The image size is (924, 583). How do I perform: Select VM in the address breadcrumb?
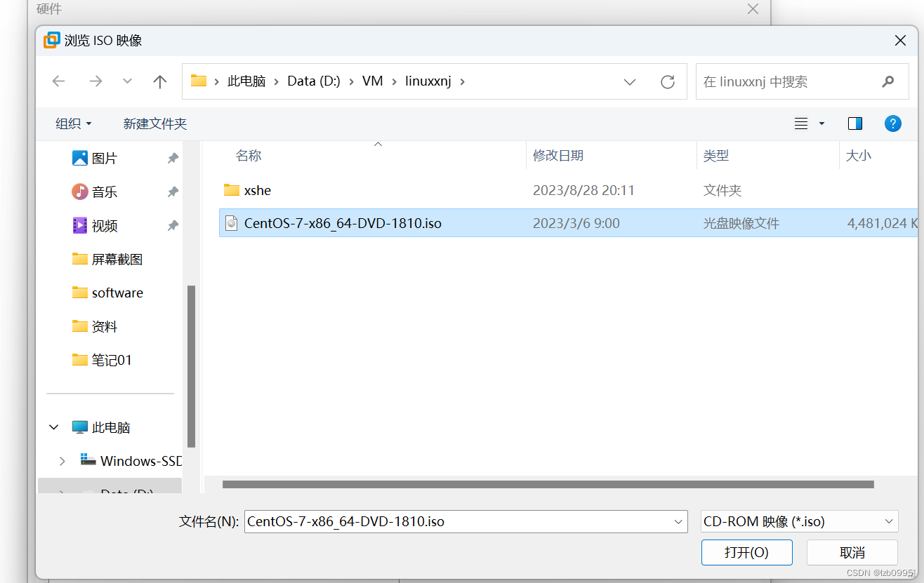click(373, 81)
